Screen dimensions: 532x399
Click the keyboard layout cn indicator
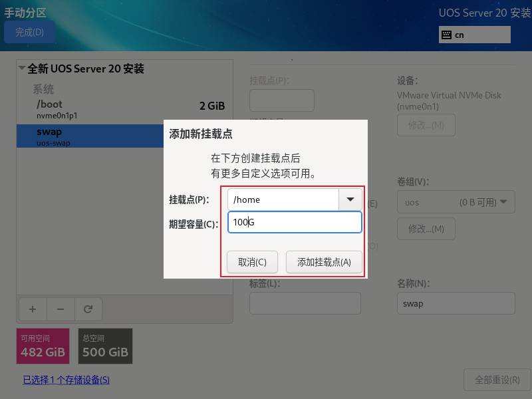pyautogui.click(x=474, y=35)
